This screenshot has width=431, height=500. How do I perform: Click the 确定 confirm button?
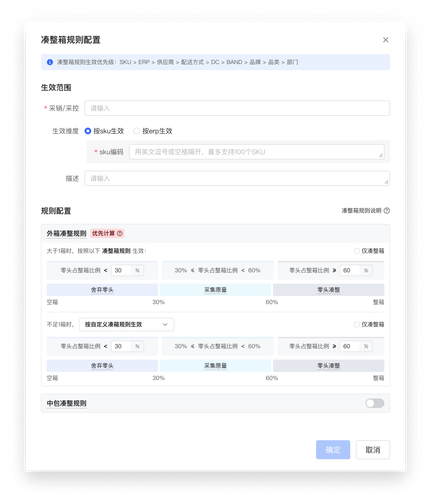pos(333,450)
